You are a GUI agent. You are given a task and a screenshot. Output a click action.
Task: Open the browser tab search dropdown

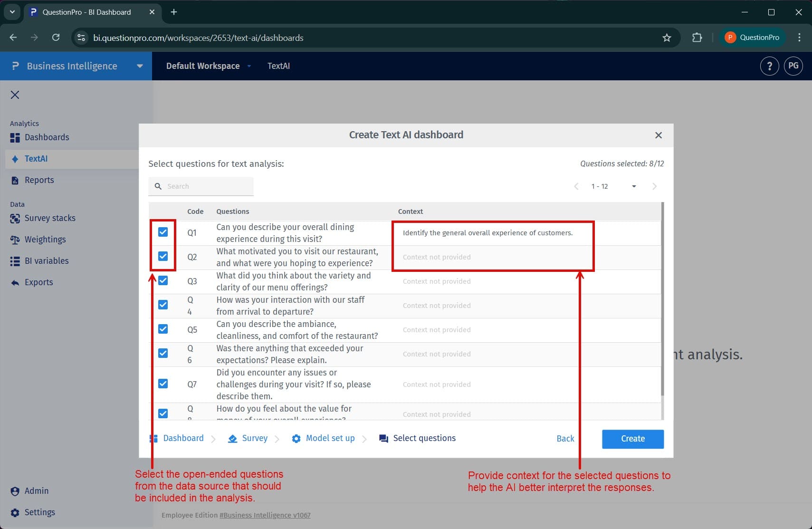[x=12, y=12]
